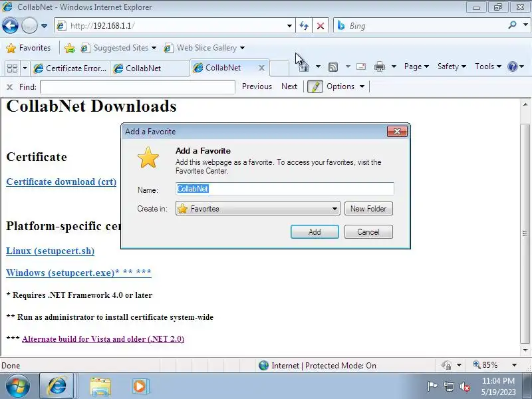532x399 pixels.
Task: Click the Read Mail icon
Action: [361, 66]
